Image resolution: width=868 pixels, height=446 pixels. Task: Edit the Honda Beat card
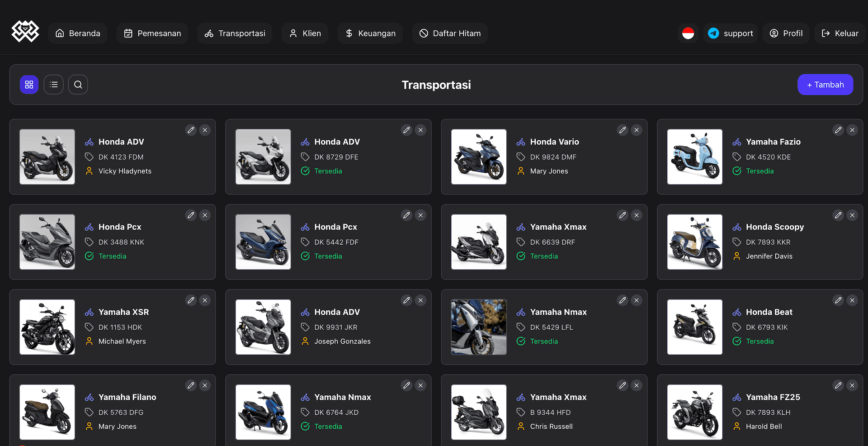(839, 300)
